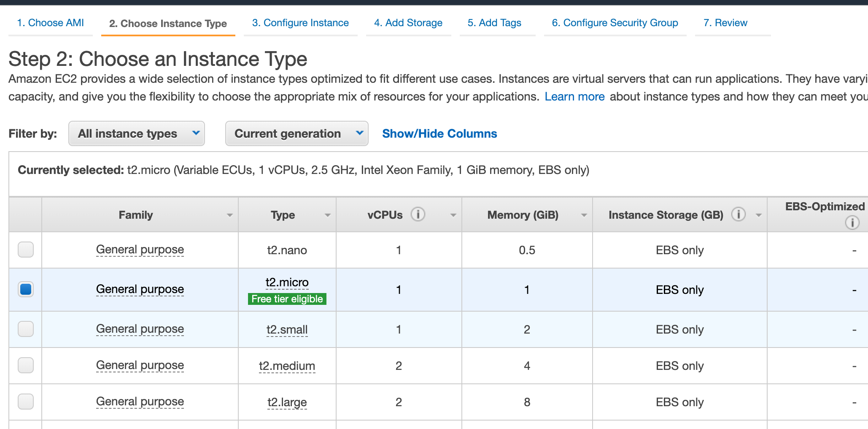Click the Currently selected t2.micro summary text
Screen dimensions: 868x429
(x=304, y=170)
